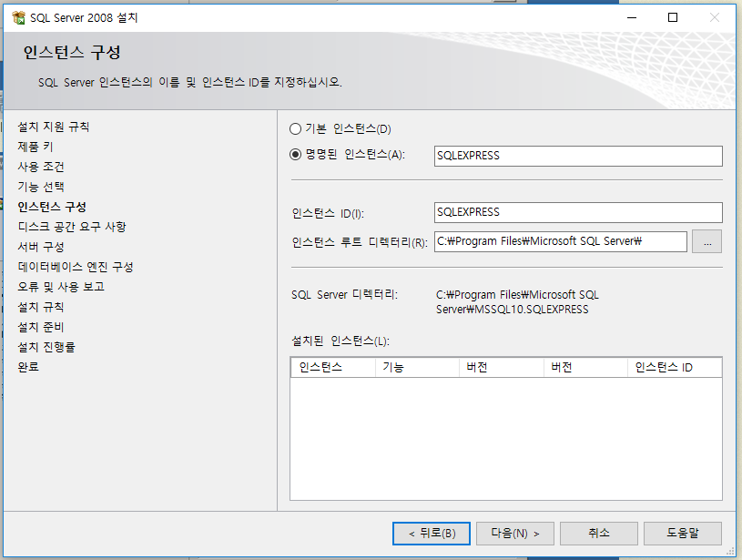Click the SQL Server setup title bar icon
The height and width of the screenshot is (560, 742).
pos(18,18)
